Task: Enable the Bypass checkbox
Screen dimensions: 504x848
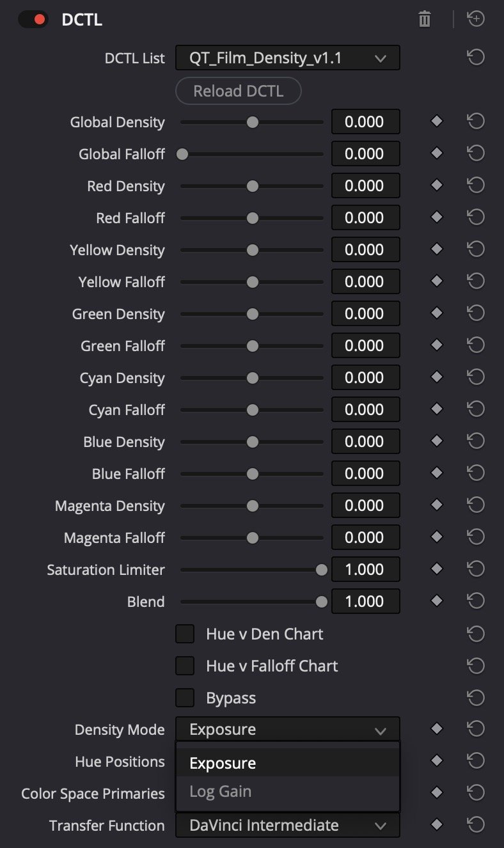Action: tap(185, 698)
